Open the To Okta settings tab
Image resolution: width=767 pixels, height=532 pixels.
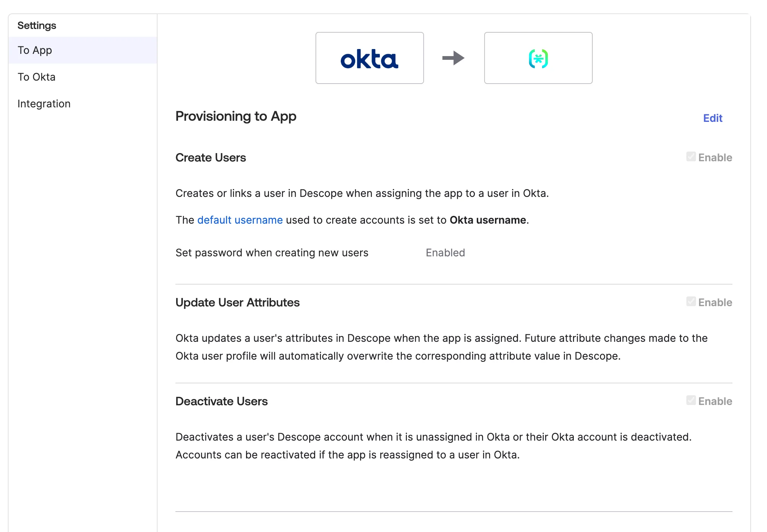(36, 77)
